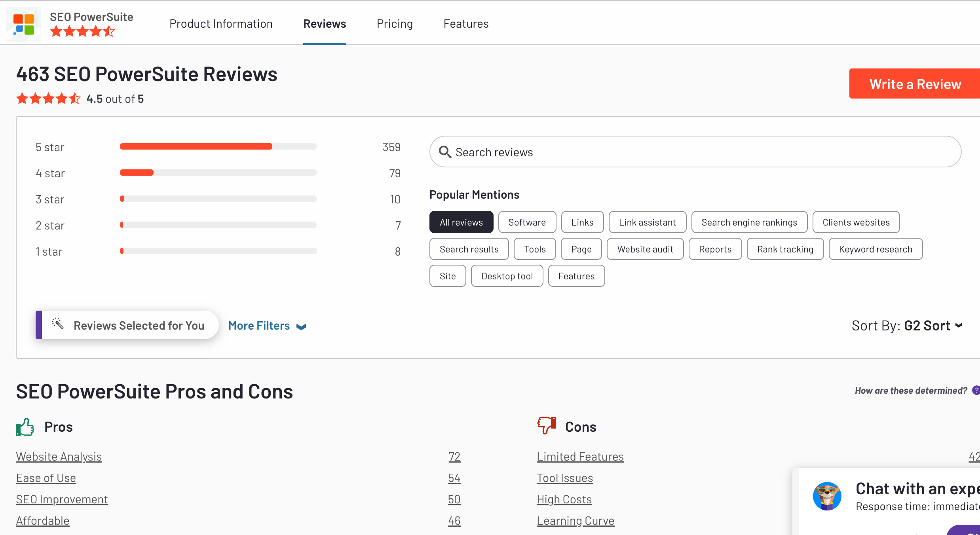The image size is (980, 535).
Task: Click the Website Analysis pros link
Action: pos(59,455)
